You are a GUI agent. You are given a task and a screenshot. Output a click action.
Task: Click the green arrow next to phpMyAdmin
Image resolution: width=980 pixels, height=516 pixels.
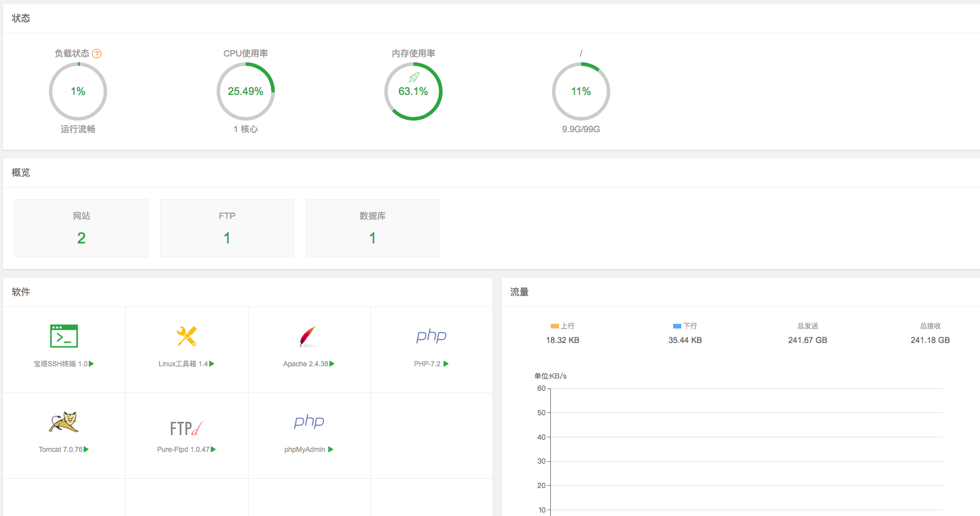click(x=331, y=450)
